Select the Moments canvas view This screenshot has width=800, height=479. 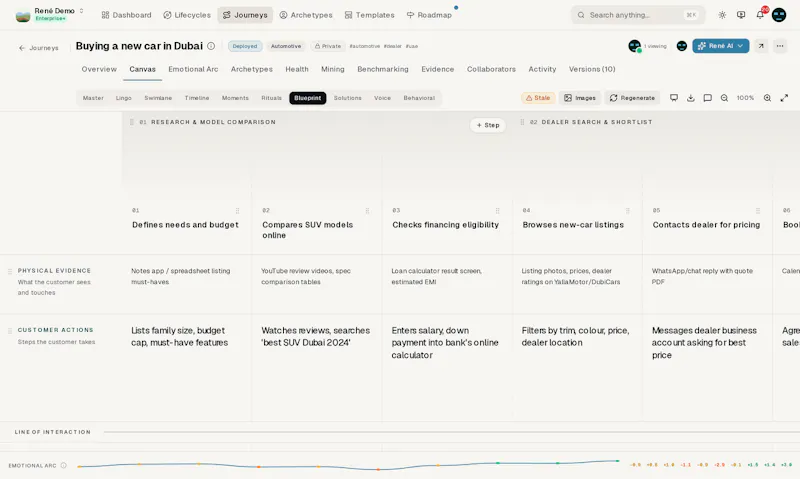point(235,98)
